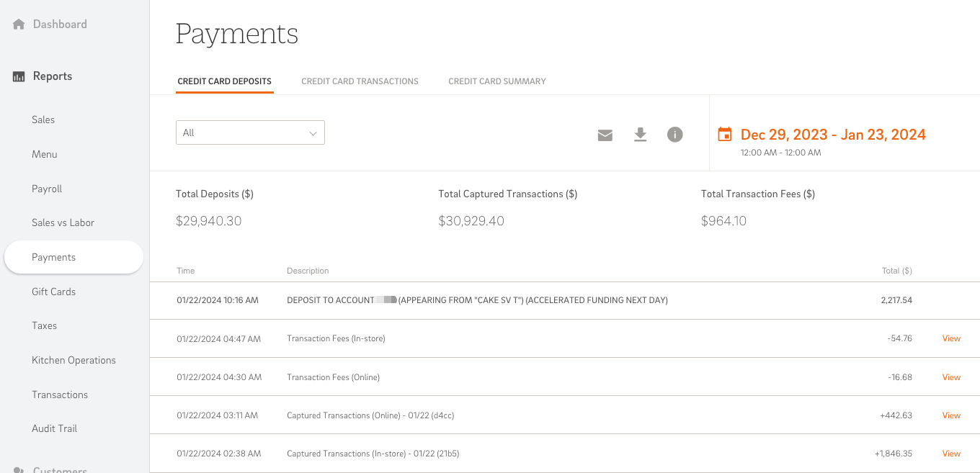Click Captured Transactions (In-store) - 01/22 (21b5)

pos(373,454)
